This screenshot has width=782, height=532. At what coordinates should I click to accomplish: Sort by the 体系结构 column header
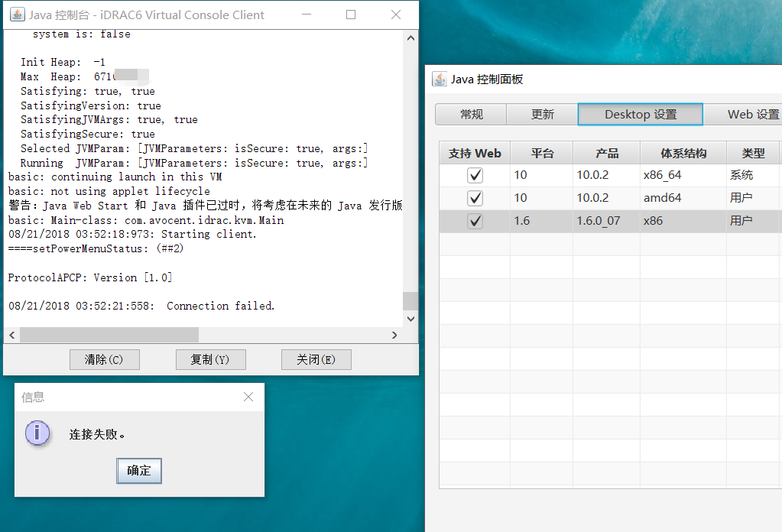[683, 153]
